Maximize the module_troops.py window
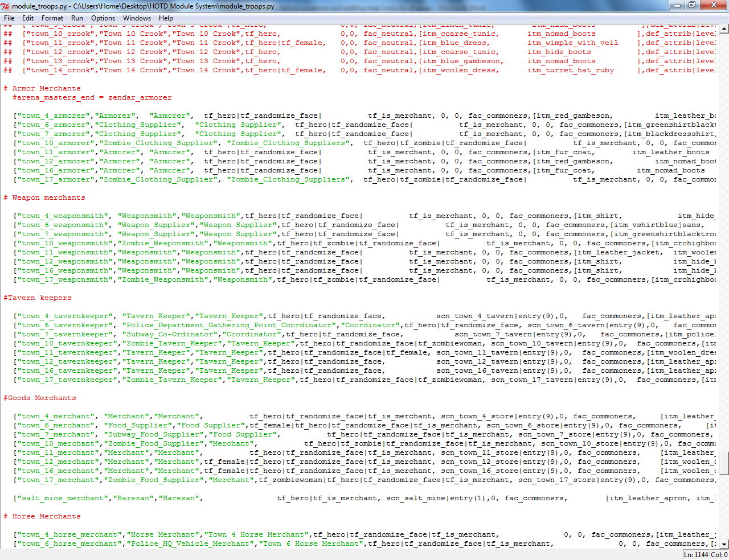The image size is (729, 560). (692, 5)
